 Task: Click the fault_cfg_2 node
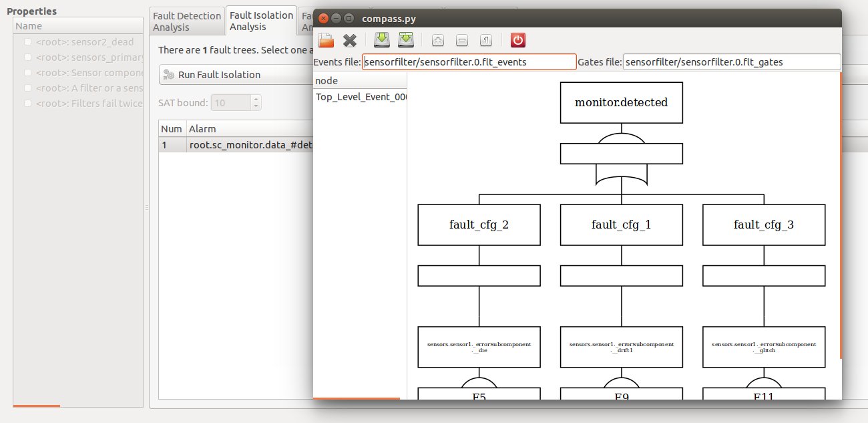coord(479,225)
